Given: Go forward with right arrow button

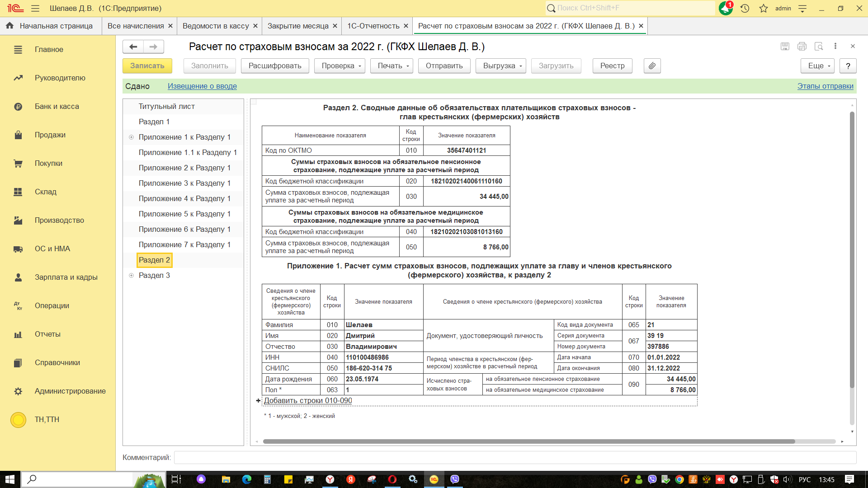Looking at the screenshot, I should pos(154,47).
